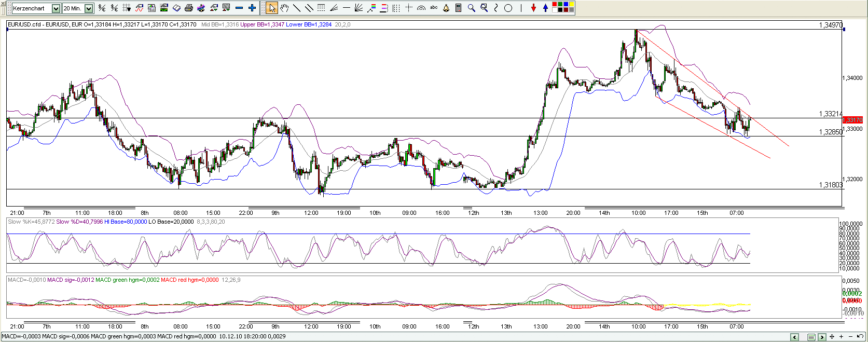Select the parallel channel lines tool
Screen dimensions: 868x342
coord(309,8)
